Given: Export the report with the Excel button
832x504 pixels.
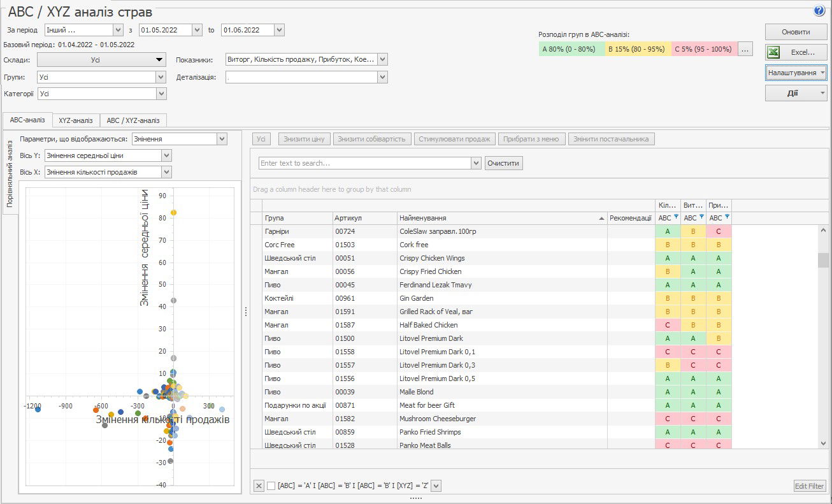Looking at the screenshot, I should (796, 52).
